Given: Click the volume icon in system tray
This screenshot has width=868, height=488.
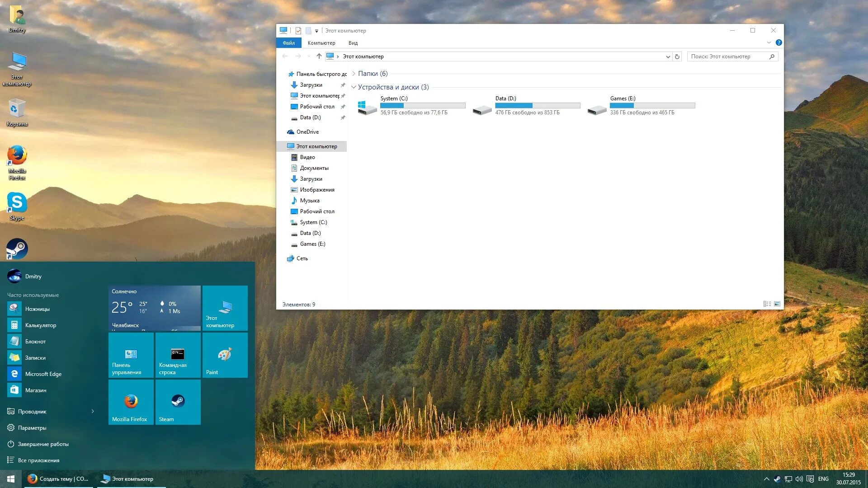Looking at the screenshot, I should (x=799, y=479).
